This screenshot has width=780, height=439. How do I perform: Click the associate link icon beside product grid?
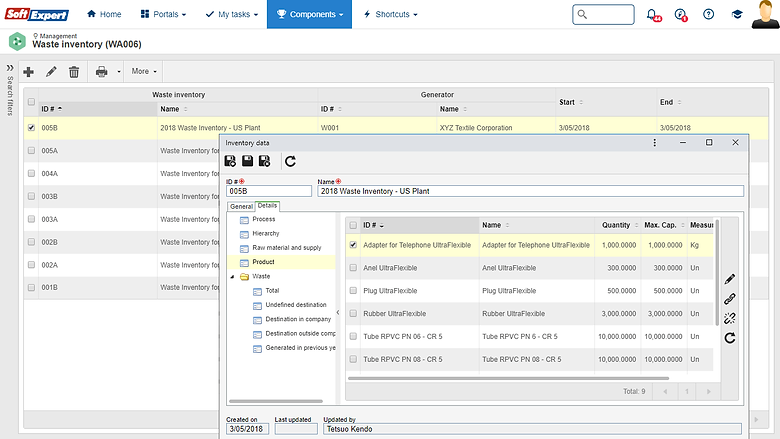pos(730,299)
